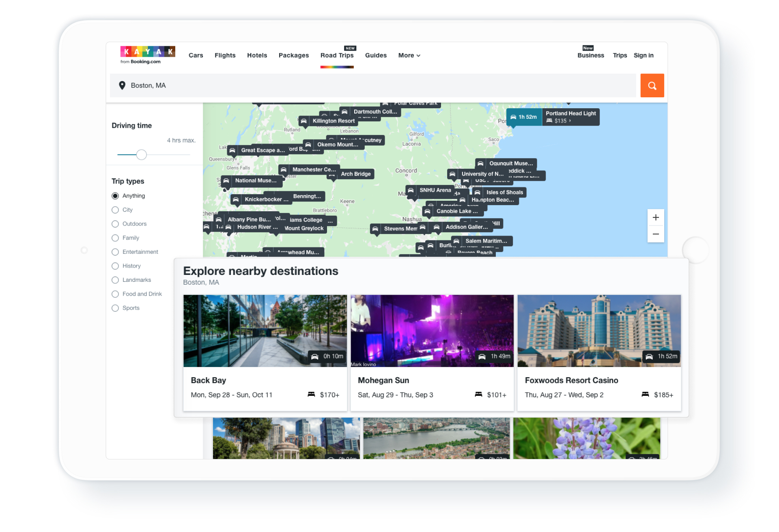Click the SNHU Arena map marker

[430, 190]
